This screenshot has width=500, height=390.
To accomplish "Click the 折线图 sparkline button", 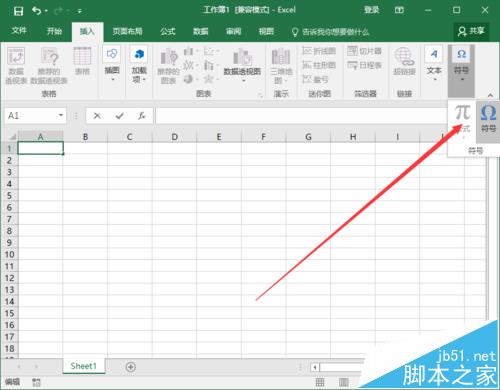I will coord(319,51).
